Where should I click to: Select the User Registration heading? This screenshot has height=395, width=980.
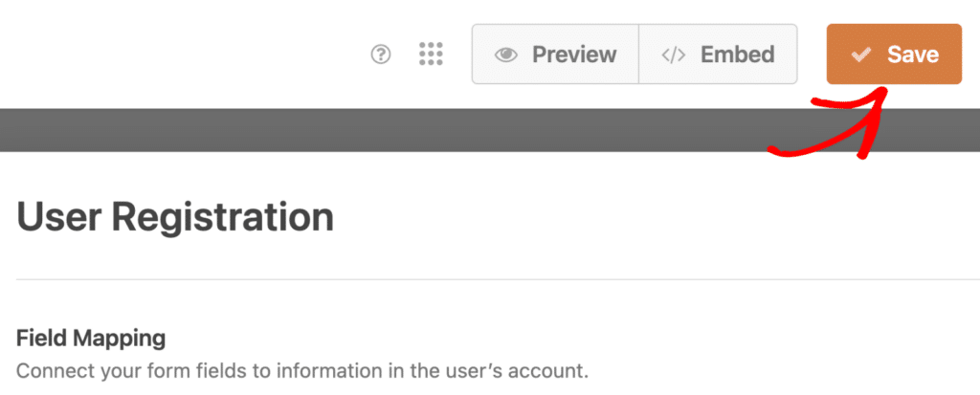pos(175,217)
